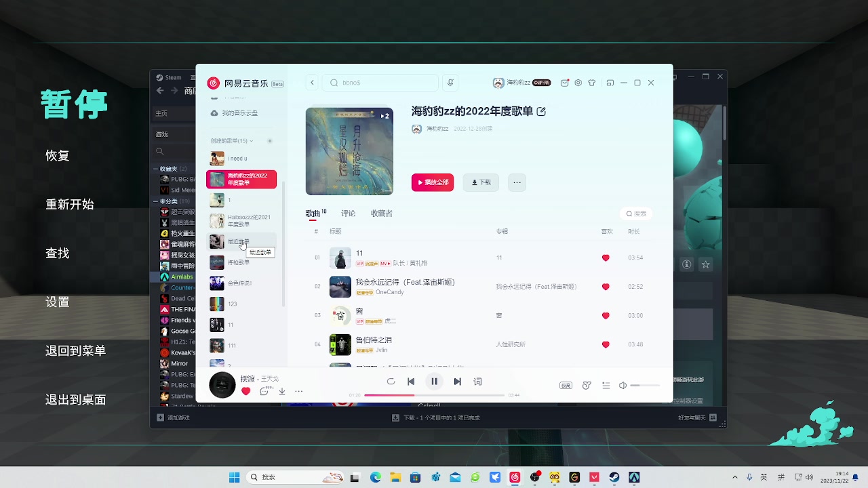Screen dimensions: 868x488
Task: Go back using the back arrow button
Action: click(x=312, y=83)
